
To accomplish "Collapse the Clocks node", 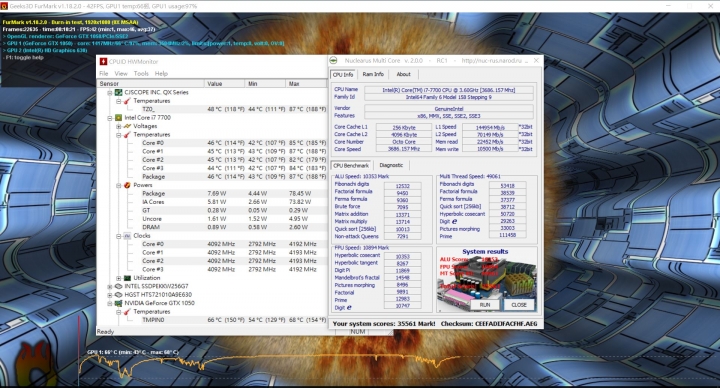I will pyautogui.click(x=118, y=236).
